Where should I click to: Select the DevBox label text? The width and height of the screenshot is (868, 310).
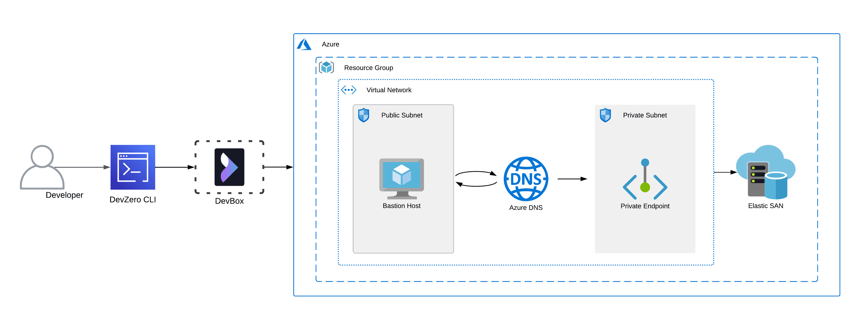pyautogui.click(x=229, y=201)
